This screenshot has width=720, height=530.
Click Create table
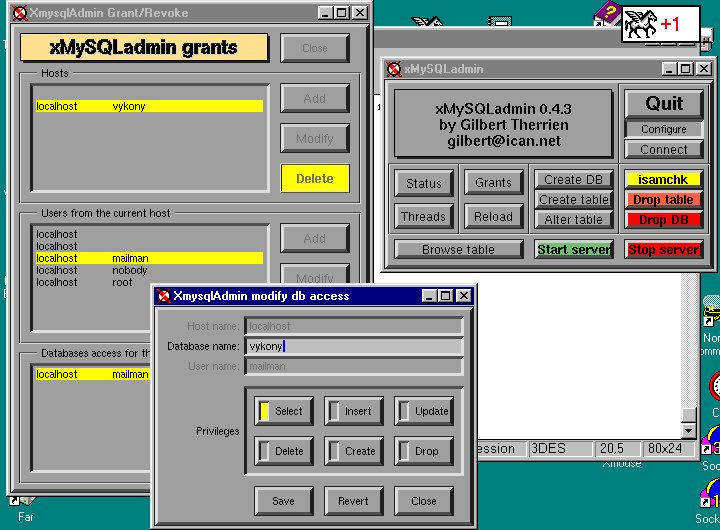574,199
